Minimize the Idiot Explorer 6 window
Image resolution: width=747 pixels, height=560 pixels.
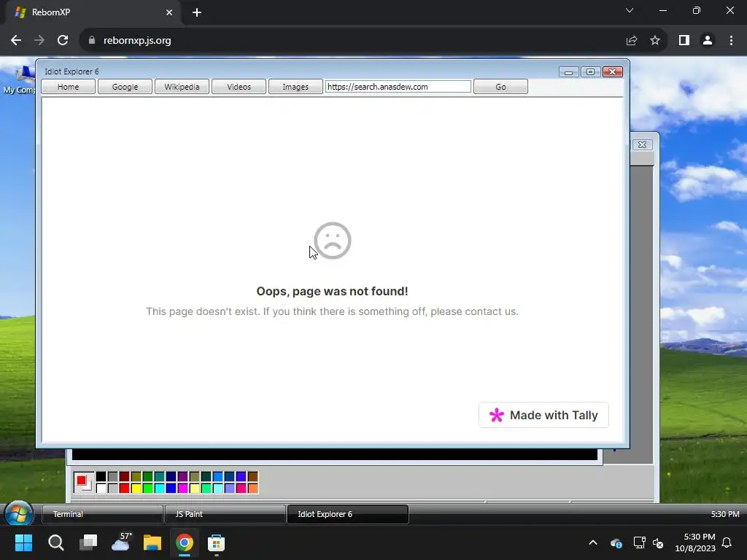click(x=568, y=72)
